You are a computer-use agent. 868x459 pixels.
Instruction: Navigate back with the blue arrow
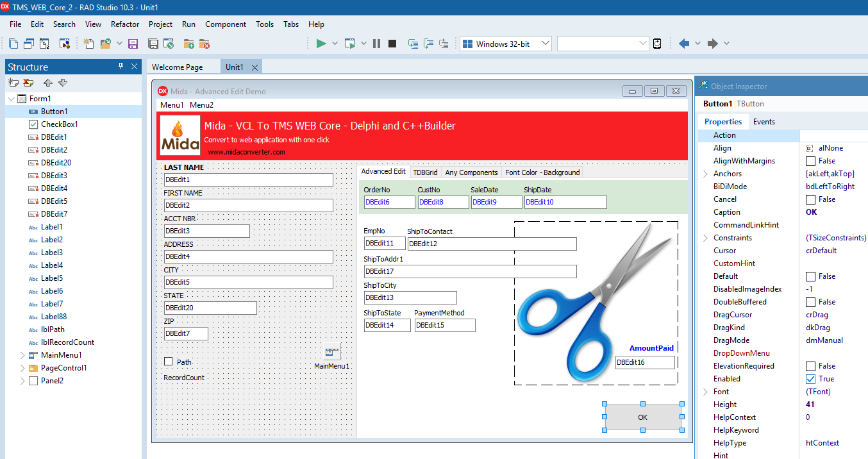coord(684,44)
